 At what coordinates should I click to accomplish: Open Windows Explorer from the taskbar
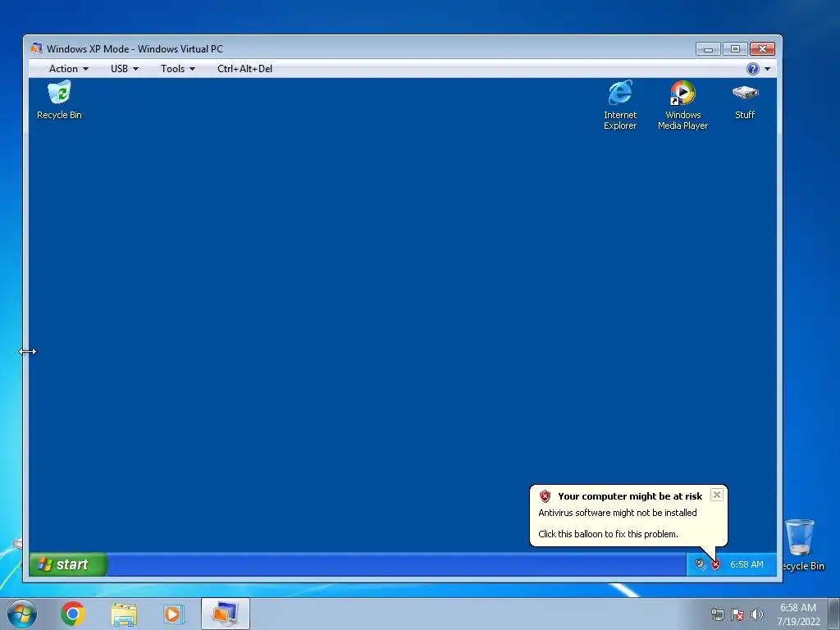pyautogui.click(x=124, y=614)
